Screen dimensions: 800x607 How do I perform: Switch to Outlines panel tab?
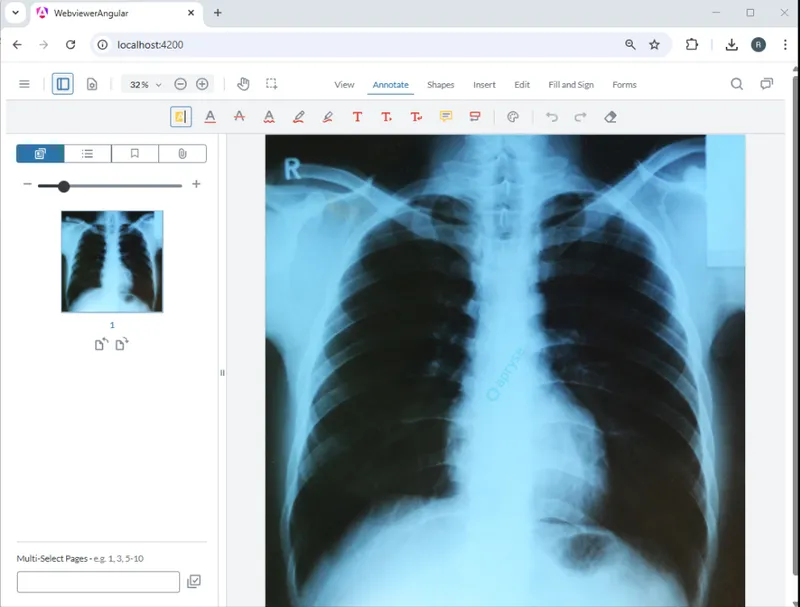[88, 154]
